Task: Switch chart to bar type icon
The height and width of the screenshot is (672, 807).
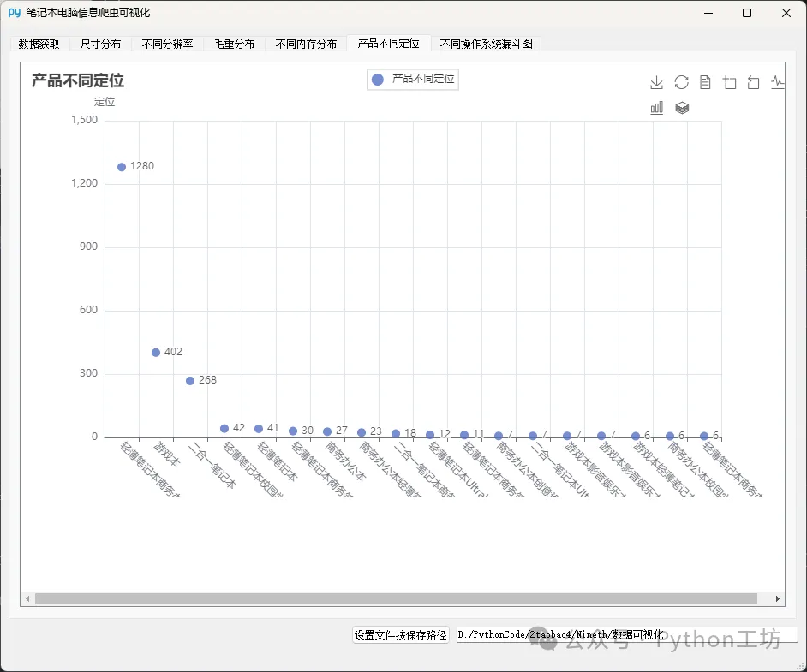Action: 656,108
